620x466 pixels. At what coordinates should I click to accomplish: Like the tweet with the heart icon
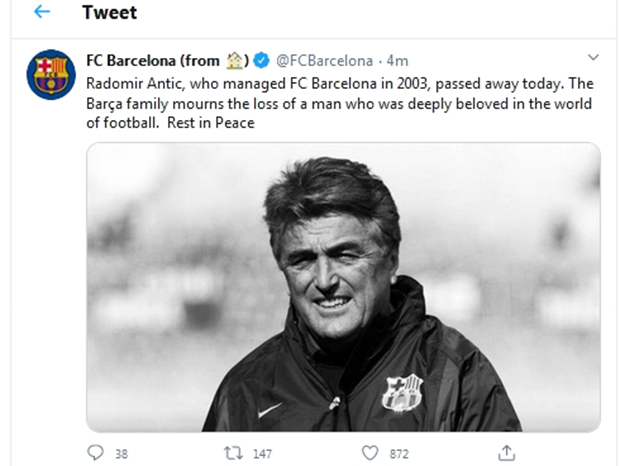pos(370,453)
